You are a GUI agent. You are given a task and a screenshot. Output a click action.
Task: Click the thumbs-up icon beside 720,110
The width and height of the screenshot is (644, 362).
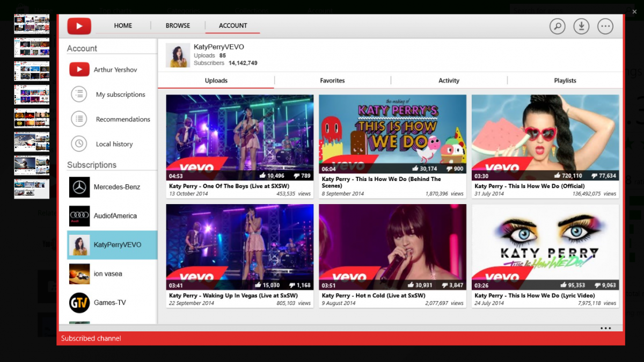click(557, 176)
